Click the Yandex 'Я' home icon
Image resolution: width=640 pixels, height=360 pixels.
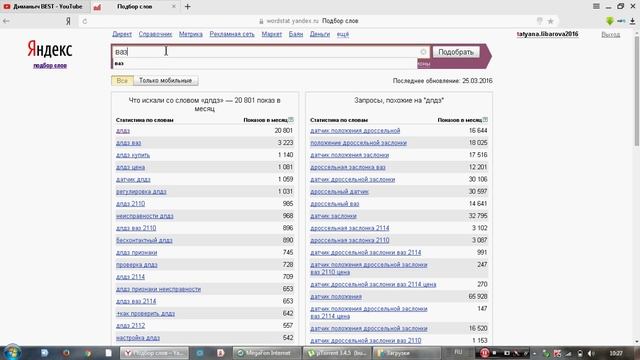68,21
